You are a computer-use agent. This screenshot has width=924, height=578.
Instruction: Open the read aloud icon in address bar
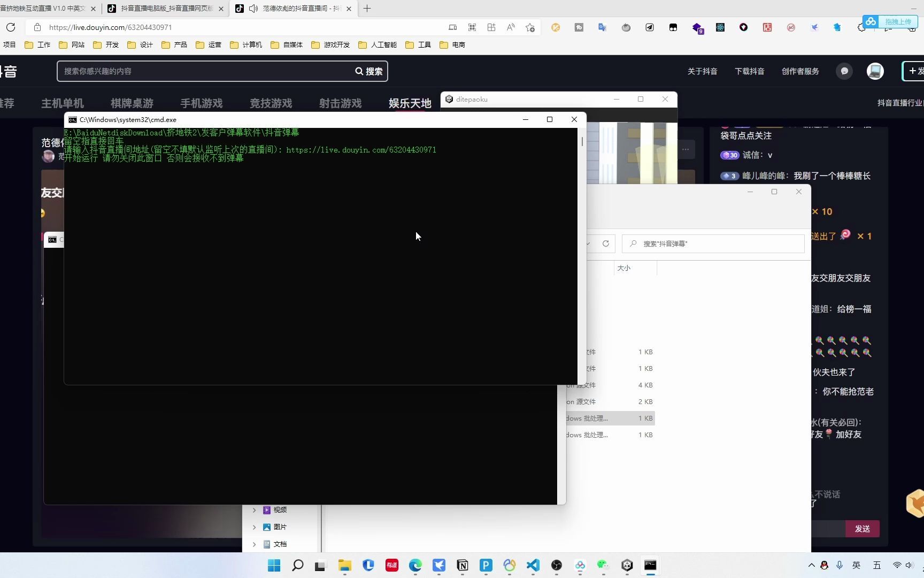coord(511,27)
